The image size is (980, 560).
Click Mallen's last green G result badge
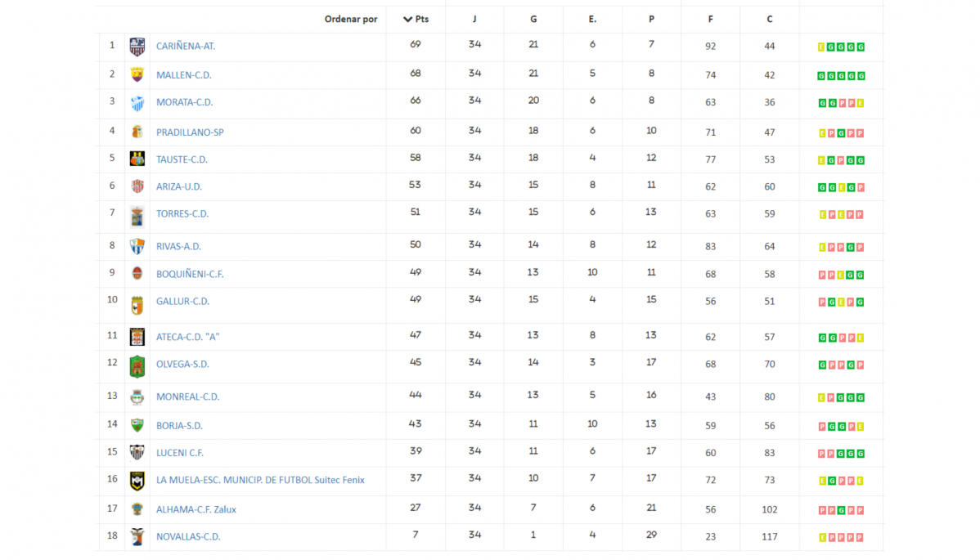(861, 75)
